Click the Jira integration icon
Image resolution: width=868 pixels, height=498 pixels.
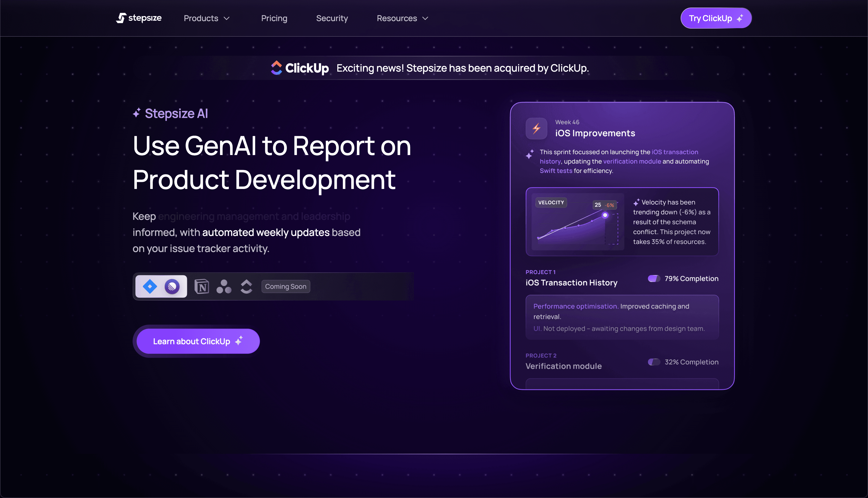(150, 286)
